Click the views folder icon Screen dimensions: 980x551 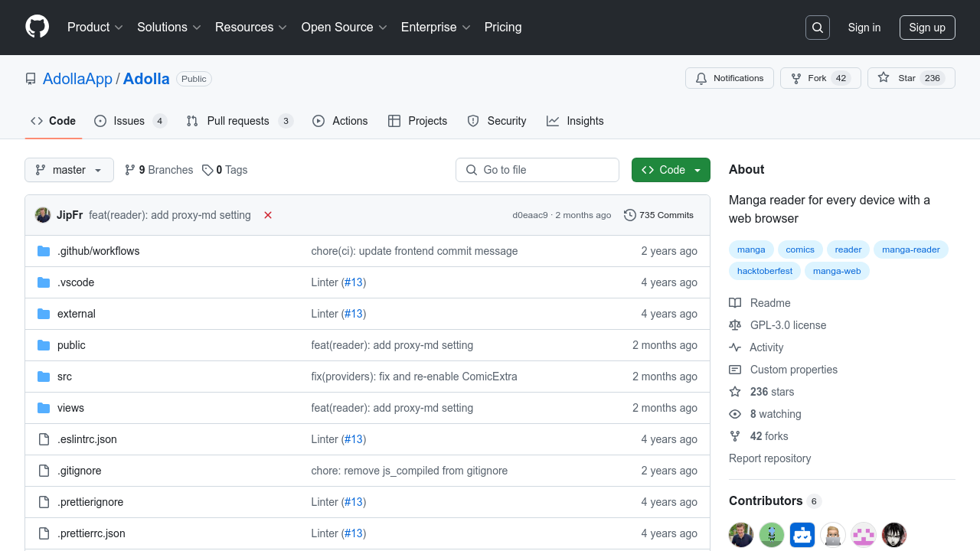[44, 408]
